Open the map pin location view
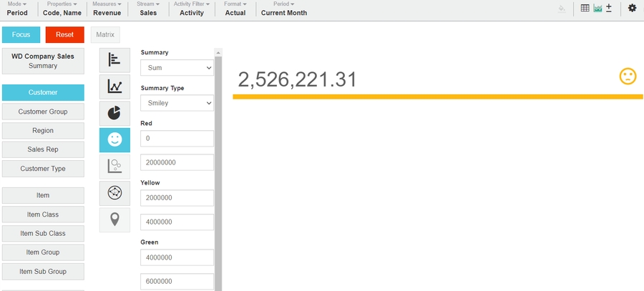The image size is (644, 291). tap(114, 219)
